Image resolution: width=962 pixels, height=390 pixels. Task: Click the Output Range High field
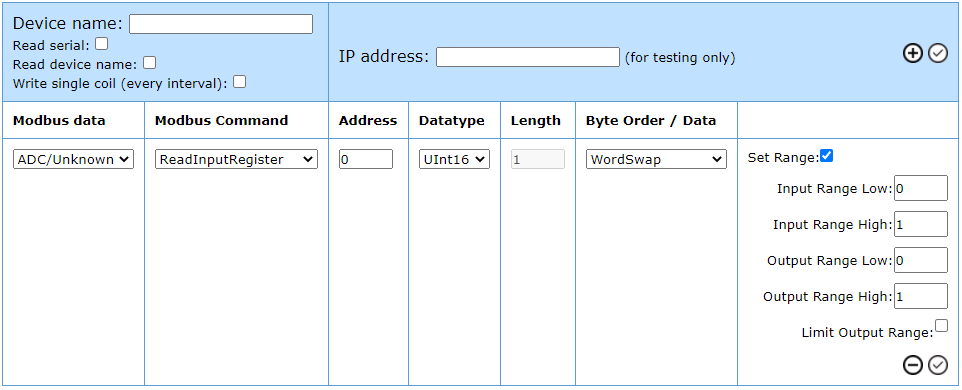point(921,296)
